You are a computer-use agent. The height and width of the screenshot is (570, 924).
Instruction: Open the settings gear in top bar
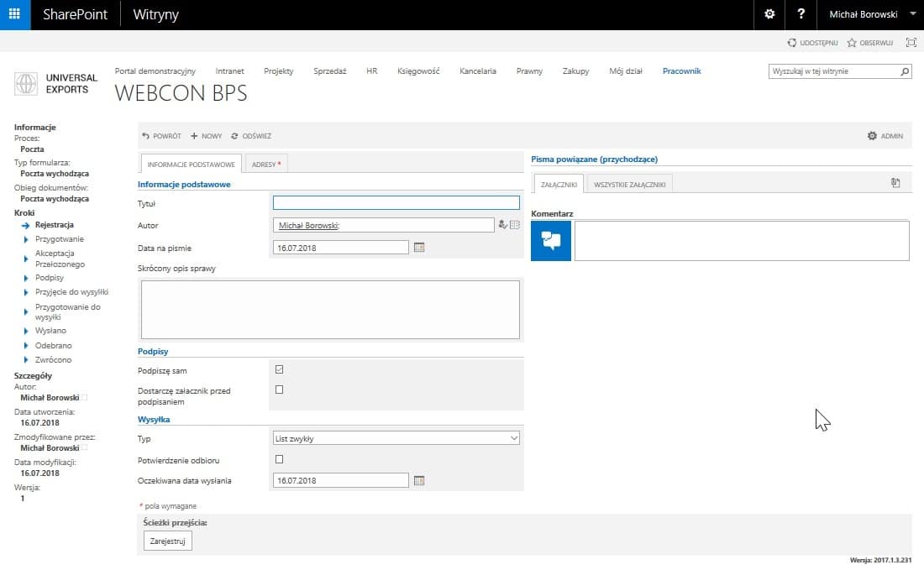tap(769, 14)
